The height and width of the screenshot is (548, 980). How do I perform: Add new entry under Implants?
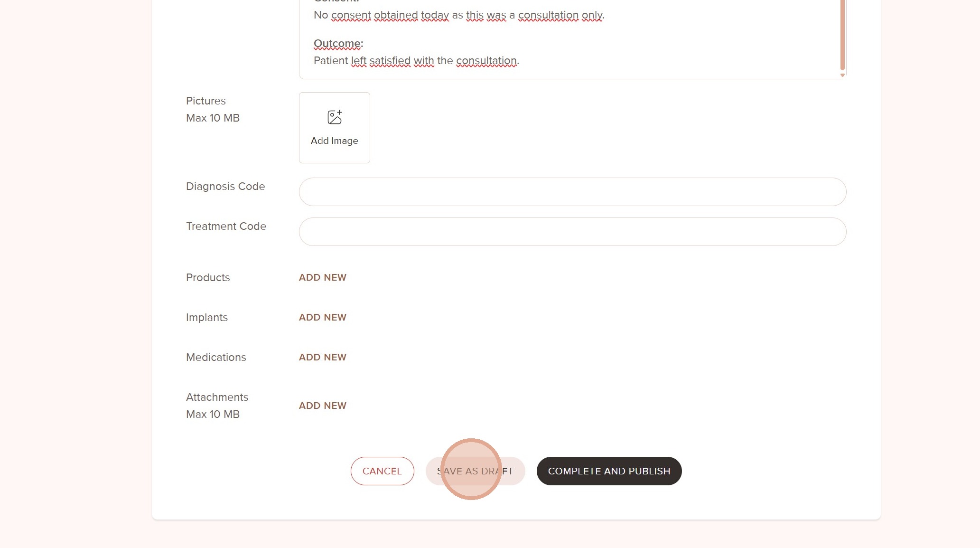coord(323,317)
